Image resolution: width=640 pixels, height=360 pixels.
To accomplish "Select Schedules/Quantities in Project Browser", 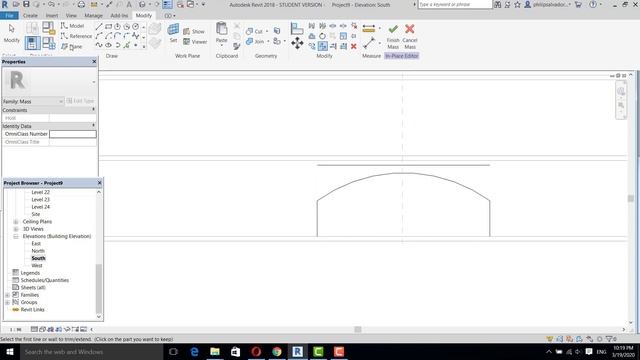I will pyautogui.click(x=44, y=280).
